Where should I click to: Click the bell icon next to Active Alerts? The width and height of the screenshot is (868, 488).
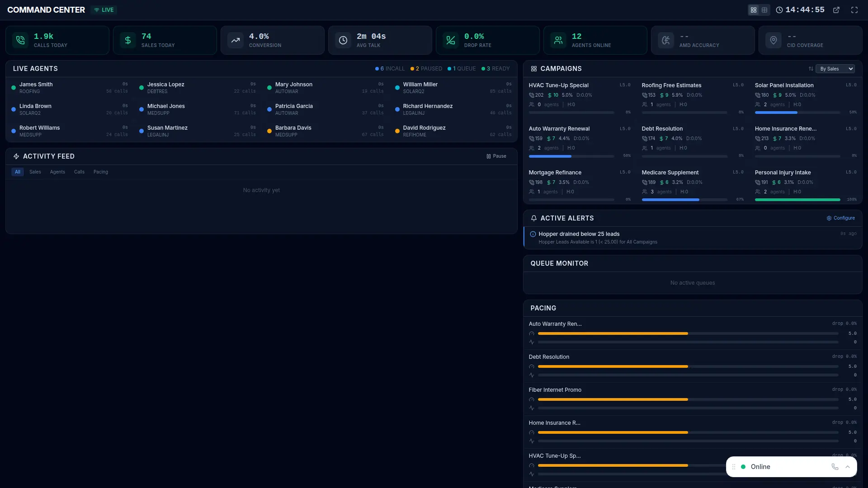pyautogui.click(x=534, y=218)
